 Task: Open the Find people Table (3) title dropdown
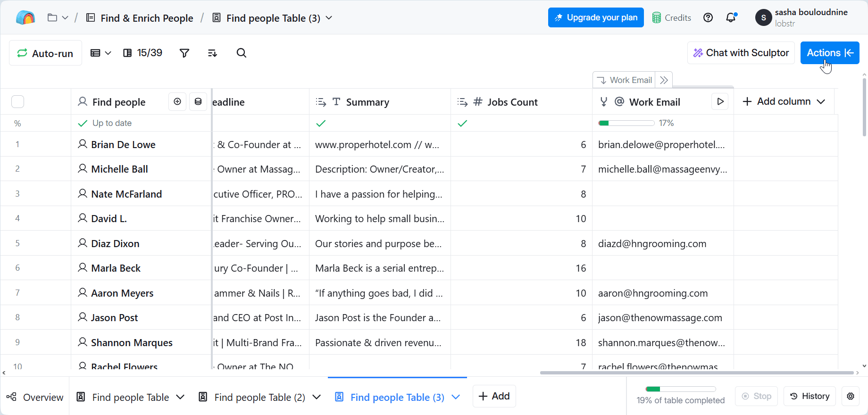329,18
